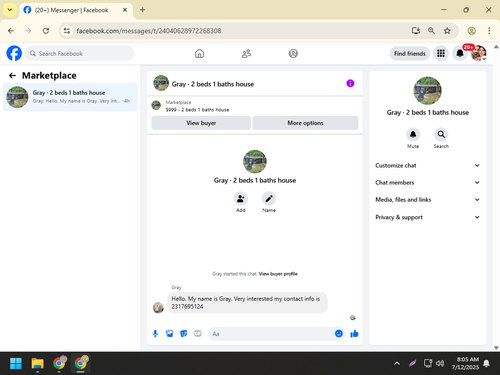
Task: Show hidden system tray icons
Action: [x=397, y=363]
